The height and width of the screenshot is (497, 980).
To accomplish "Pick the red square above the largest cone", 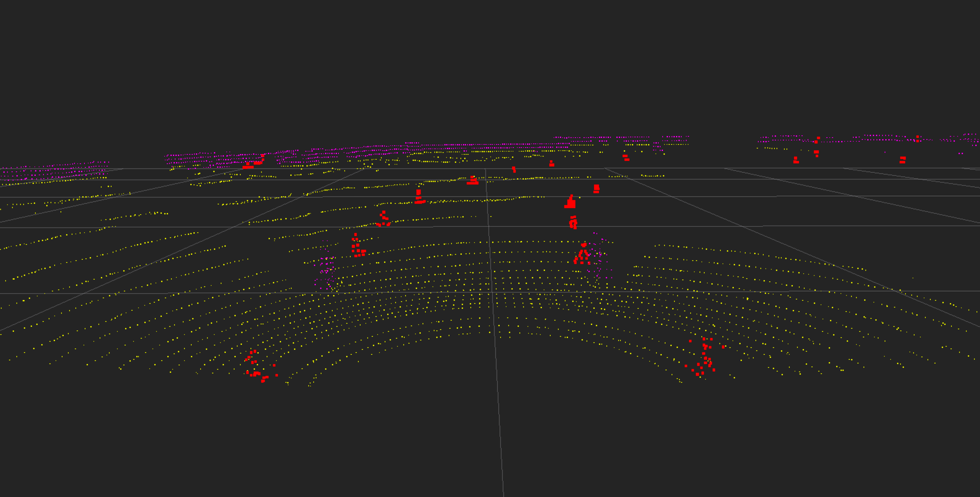I will [596, 189].
